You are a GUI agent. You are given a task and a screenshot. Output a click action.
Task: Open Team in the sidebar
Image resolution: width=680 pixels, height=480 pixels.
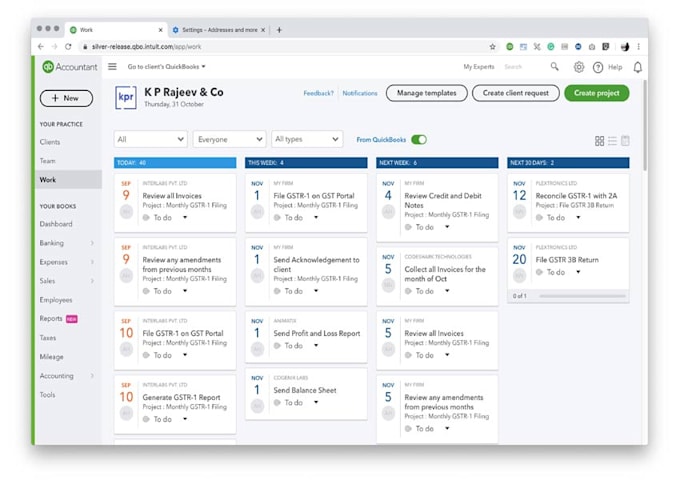click(x=47, y=161)
